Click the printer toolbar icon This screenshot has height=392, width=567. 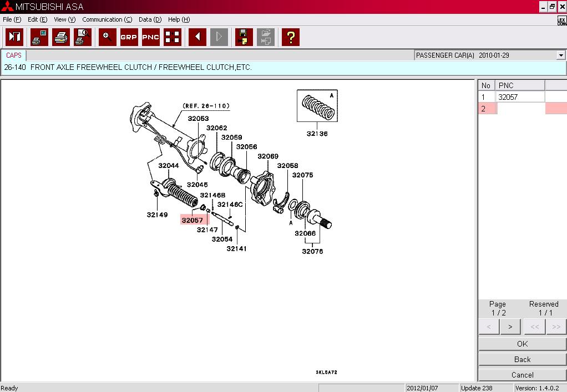pos(61,37)
